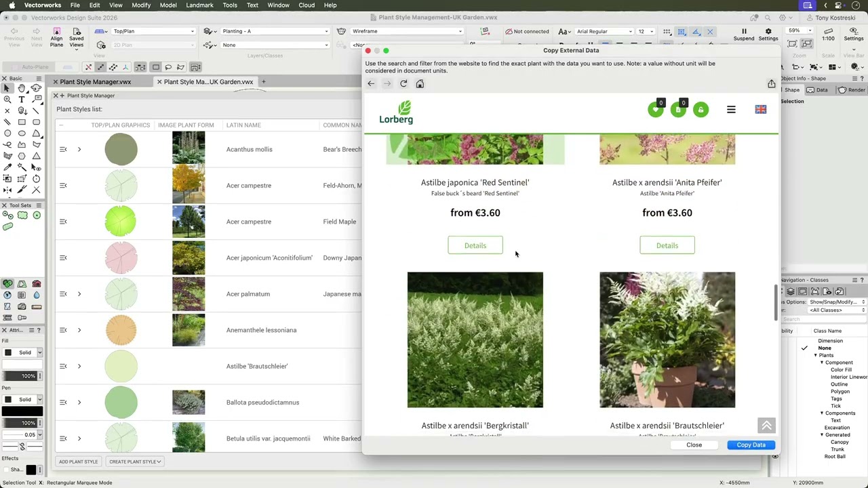Select the Pan hand tool
This screenshot has height=488, width=868.
22,88
